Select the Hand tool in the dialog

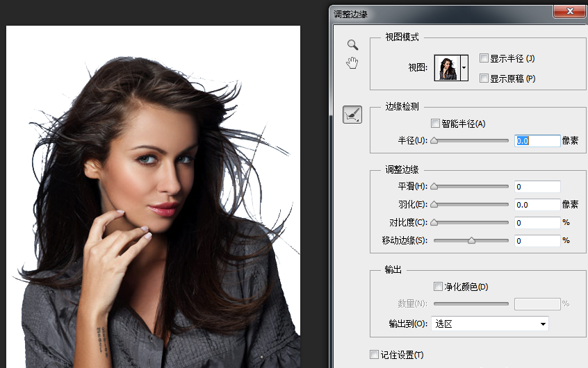pos(353,64)
